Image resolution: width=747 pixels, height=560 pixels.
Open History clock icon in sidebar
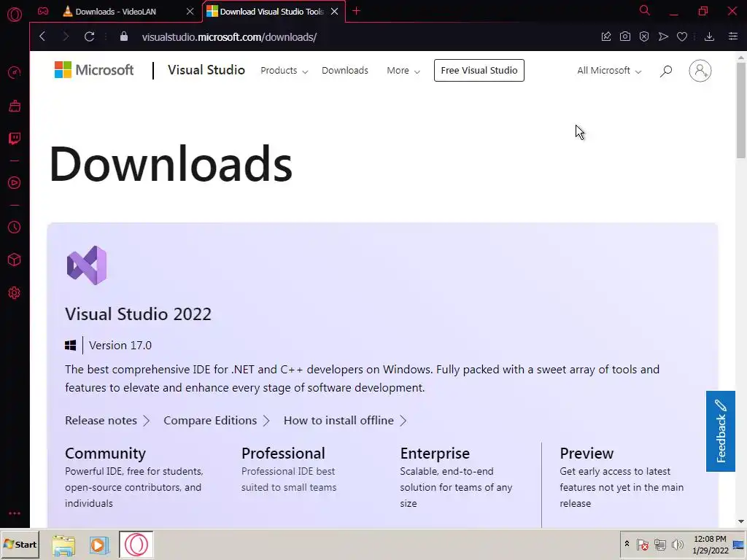point(15,227)
